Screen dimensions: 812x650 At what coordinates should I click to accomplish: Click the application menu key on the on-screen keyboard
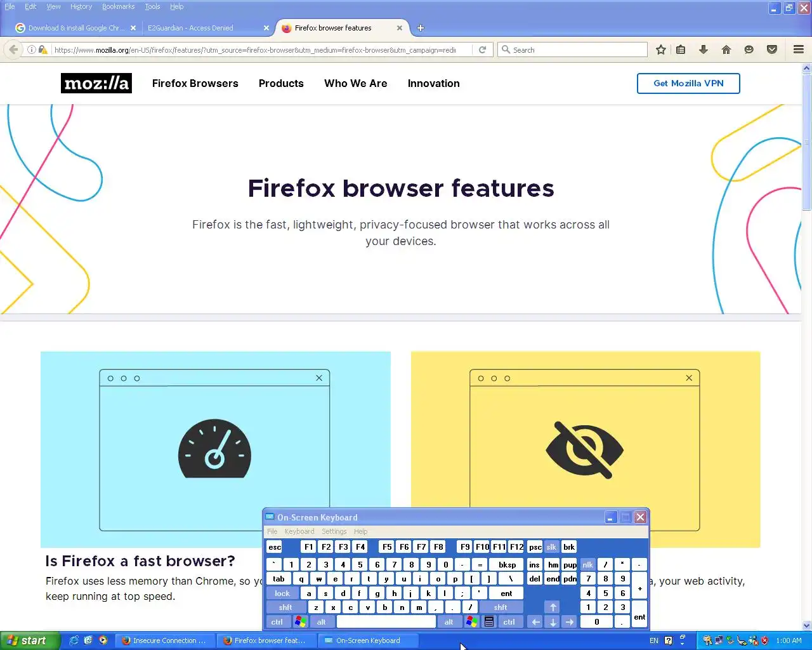click(489, 622)
